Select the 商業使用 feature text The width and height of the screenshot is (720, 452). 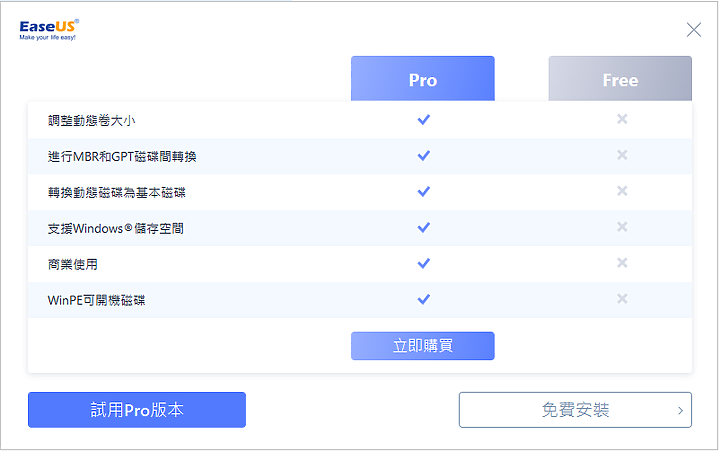click(x=73, y=264)
